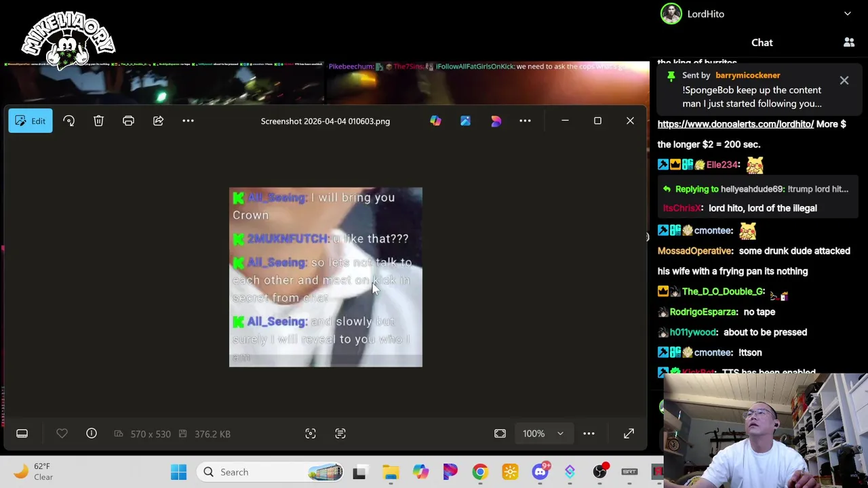Open Task View on the taskbar
Image resolution: width=868 pixels, height=488 pixels.
coord(359,472)
